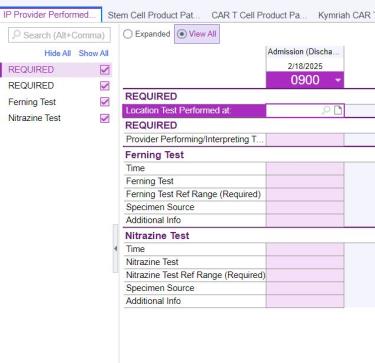Click the Ferning Test Ref Range (Required) label

point(193,194)
